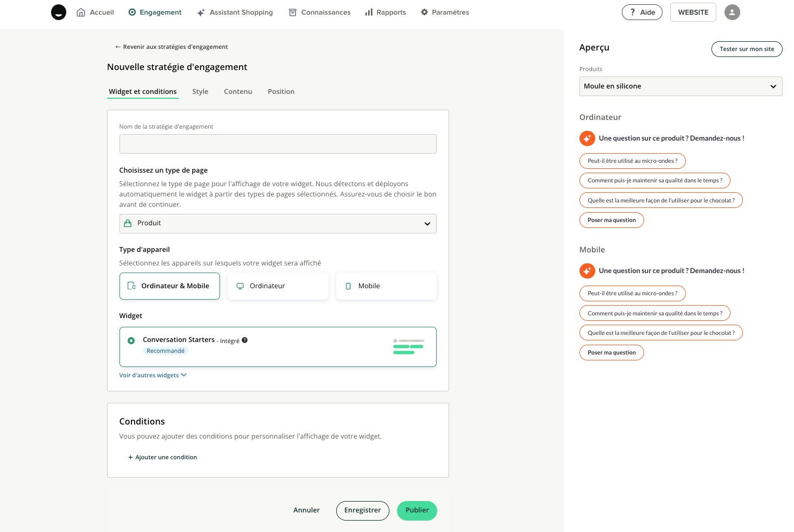Click the black smiley logo icon

(x=59, y=12)
